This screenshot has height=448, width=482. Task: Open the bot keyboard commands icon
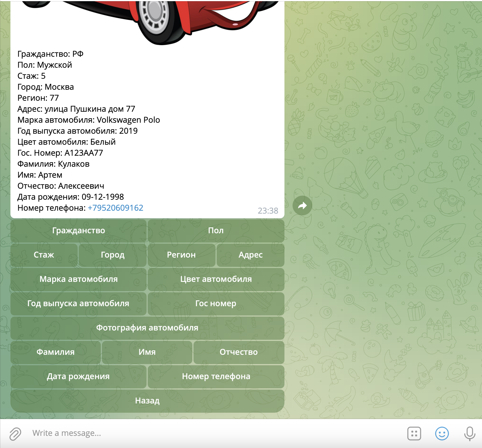pyautogui.click(x=414, y=434)
